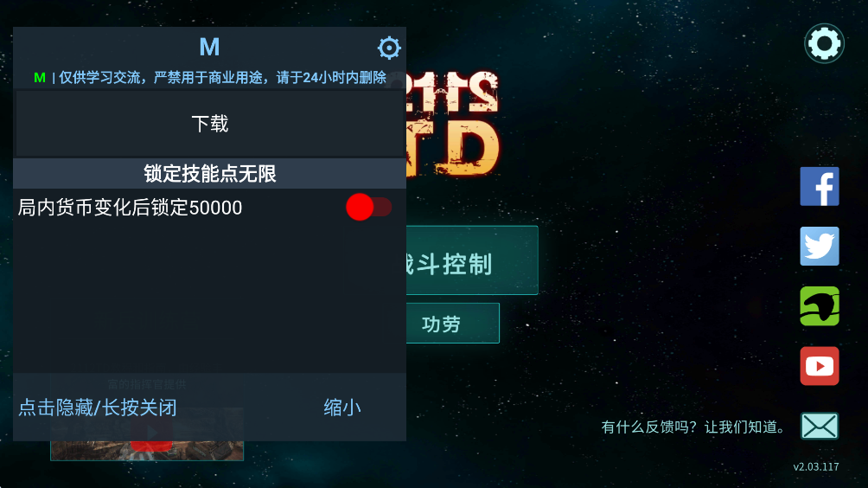Screen dimensions: 868x488
Task: Click 缩小 to shrink the panel
Action: tap(342, 408)
